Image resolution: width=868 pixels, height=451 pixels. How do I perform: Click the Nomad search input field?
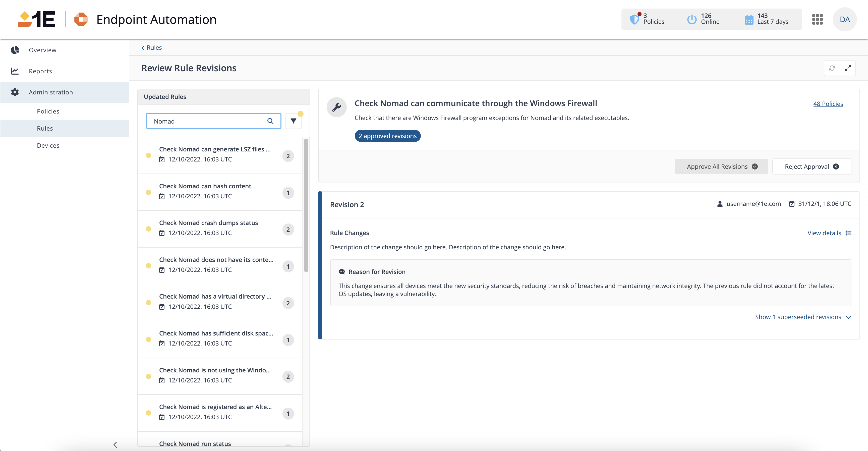[207, 121]
